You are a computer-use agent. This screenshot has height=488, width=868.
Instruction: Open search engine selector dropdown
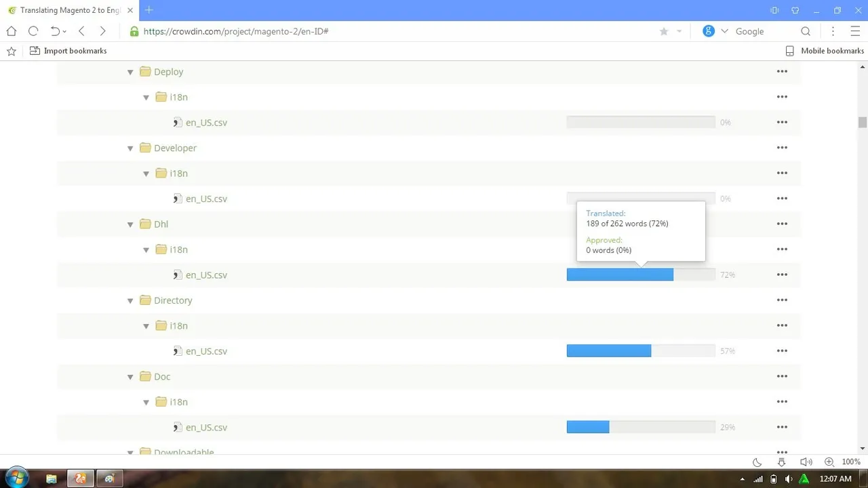(724, 31)
